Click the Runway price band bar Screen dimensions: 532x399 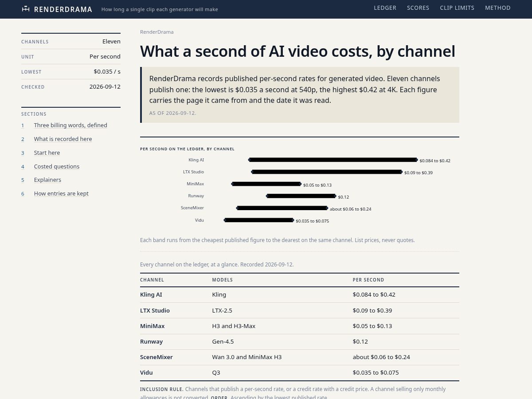tap(301, 196)
